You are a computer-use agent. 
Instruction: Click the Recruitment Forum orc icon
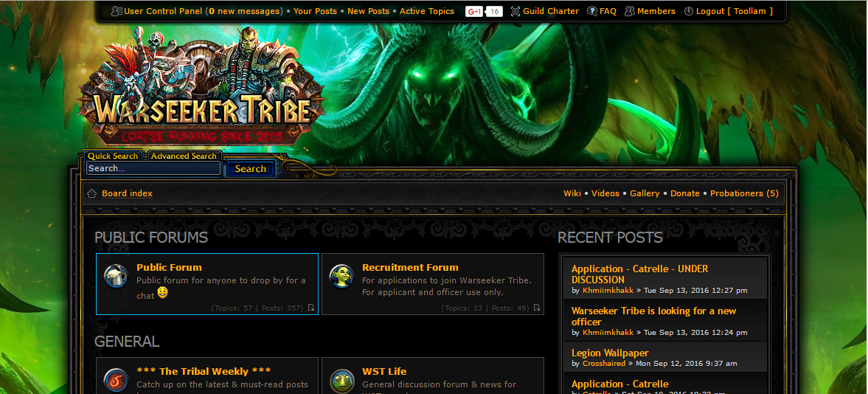(341, 276)
